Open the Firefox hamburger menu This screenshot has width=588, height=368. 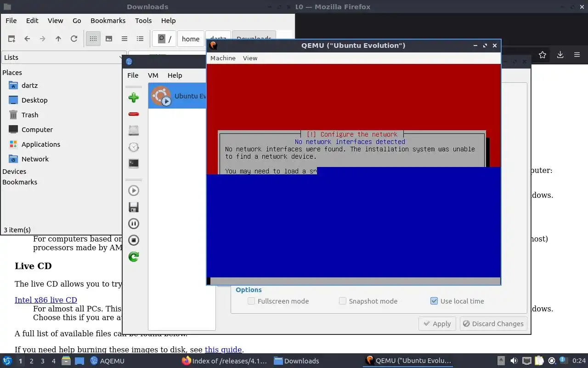(577, 55)
